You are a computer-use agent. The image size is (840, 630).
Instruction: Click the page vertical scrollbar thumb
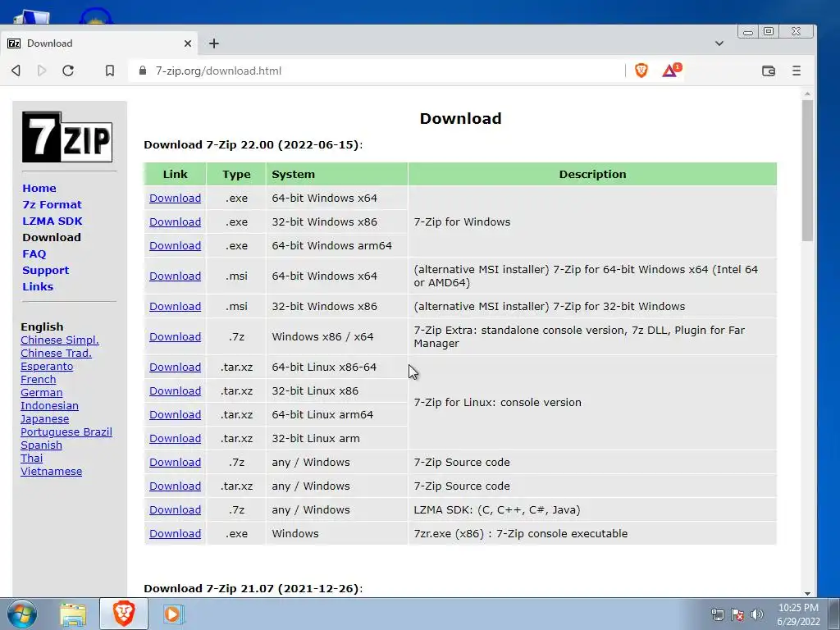click(807, 171)
